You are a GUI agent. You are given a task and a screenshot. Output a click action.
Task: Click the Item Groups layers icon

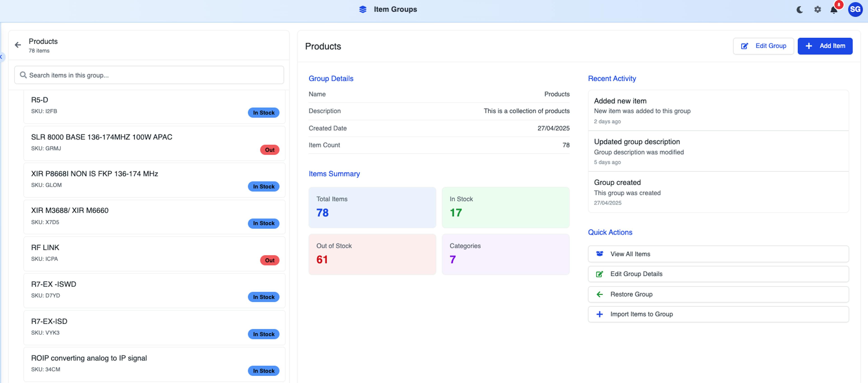pyautogui.click(x=363, y=9)
